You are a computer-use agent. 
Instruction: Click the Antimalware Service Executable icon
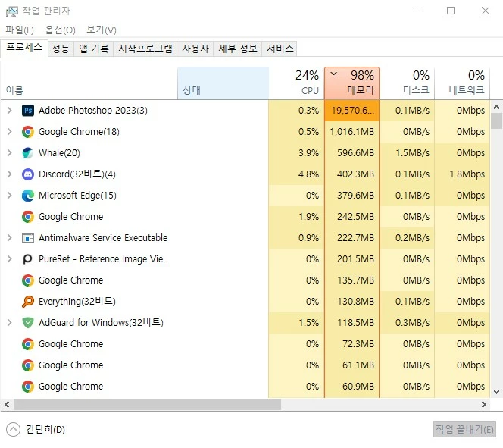[x=28, y=238]
